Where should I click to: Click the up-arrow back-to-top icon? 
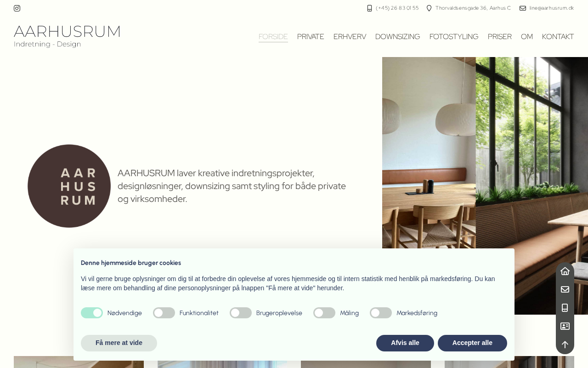click(x=565, y=345)
